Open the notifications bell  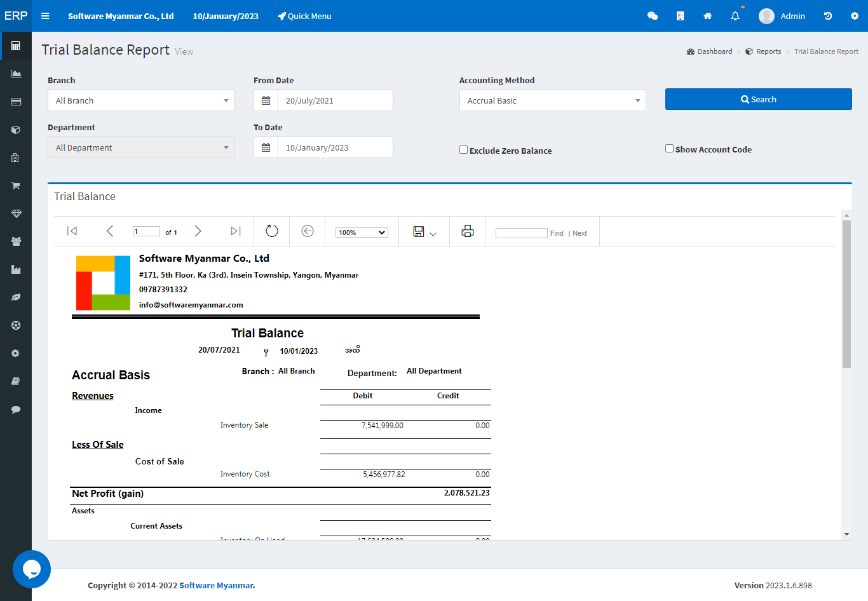tap(735, 16)
